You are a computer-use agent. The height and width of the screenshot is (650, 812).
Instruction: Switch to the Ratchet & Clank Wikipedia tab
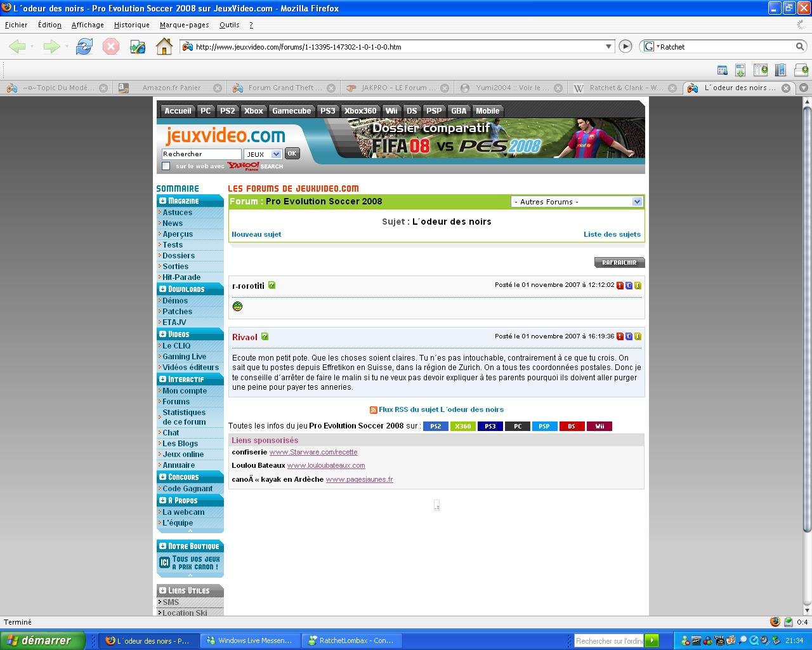(625, 88)
